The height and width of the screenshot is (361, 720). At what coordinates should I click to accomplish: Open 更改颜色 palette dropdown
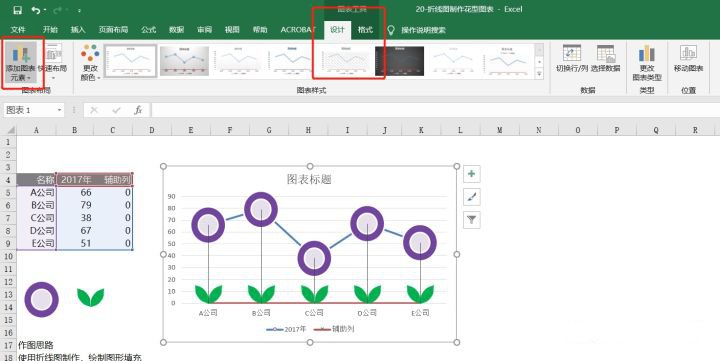(x=90, y=62)
